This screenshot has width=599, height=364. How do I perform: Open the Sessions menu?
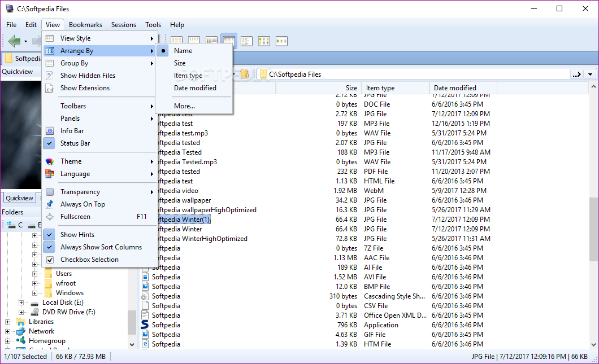(124, 25)
